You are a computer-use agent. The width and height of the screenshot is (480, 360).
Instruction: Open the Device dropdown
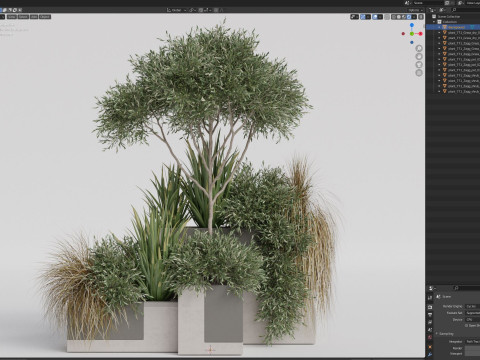coord(472,320)
